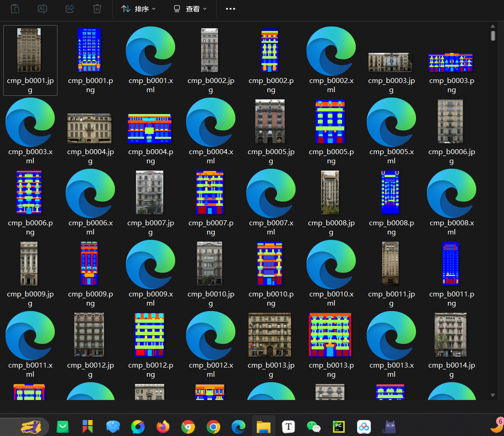This screenshot has height=436, width=504.
Task: Select the cmp_b0006.xml Edge file icon
Action: click(90, 193)
